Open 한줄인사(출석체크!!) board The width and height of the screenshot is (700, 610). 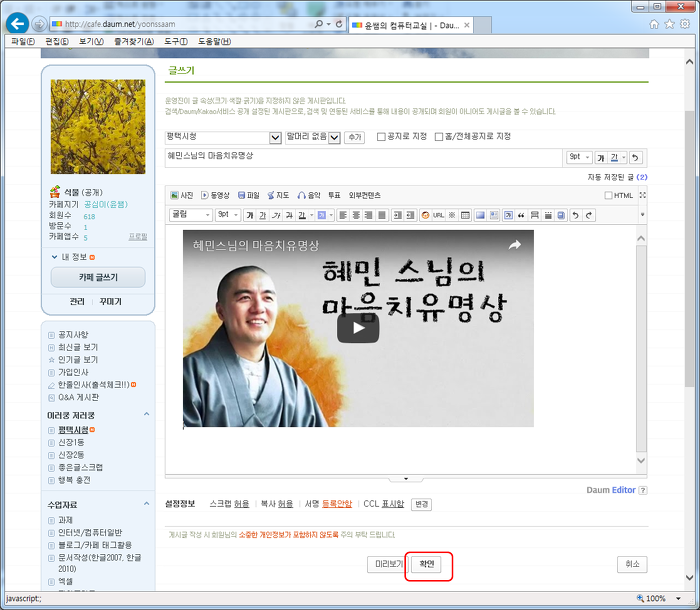(93, 384)
